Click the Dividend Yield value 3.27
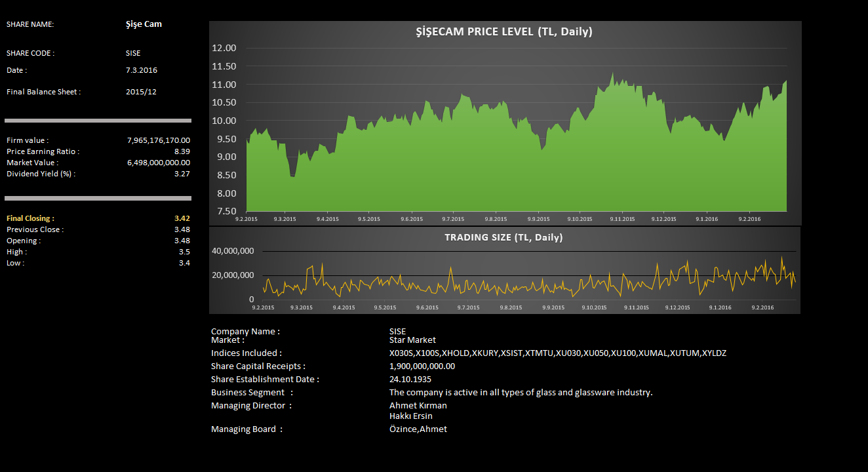868x472 pixels. coord(182,174)
